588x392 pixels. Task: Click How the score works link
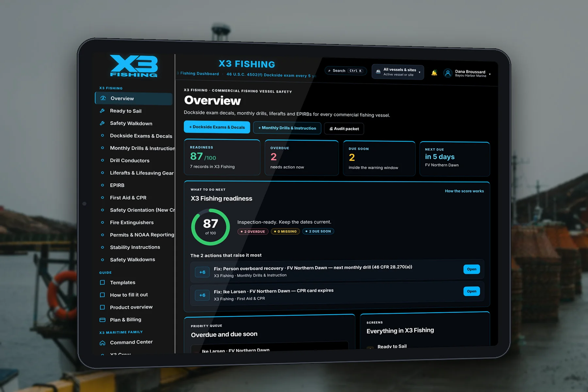pos(464,191)
